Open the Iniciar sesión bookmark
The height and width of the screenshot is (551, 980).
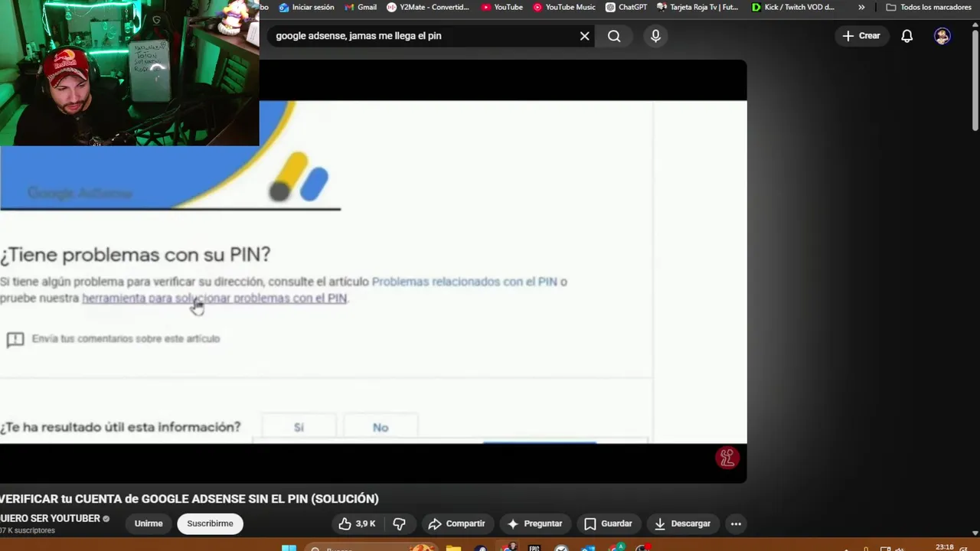(306, 7)
